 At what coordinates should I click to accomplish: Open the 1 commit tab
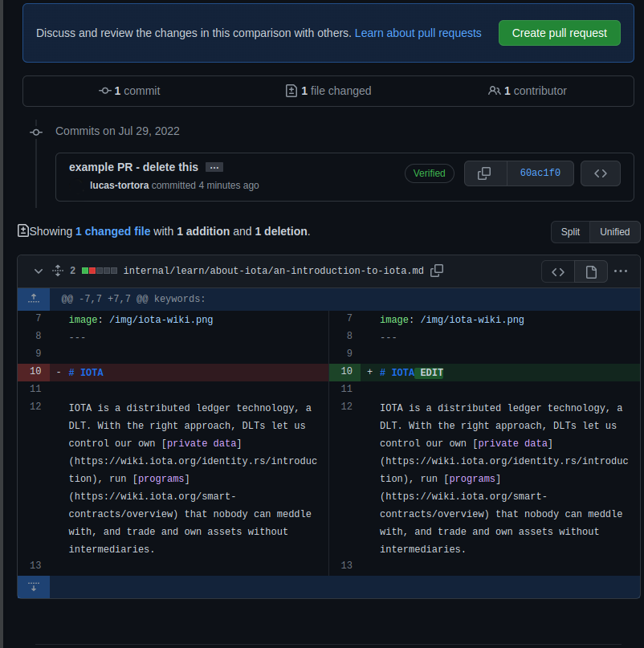(129, 91)
